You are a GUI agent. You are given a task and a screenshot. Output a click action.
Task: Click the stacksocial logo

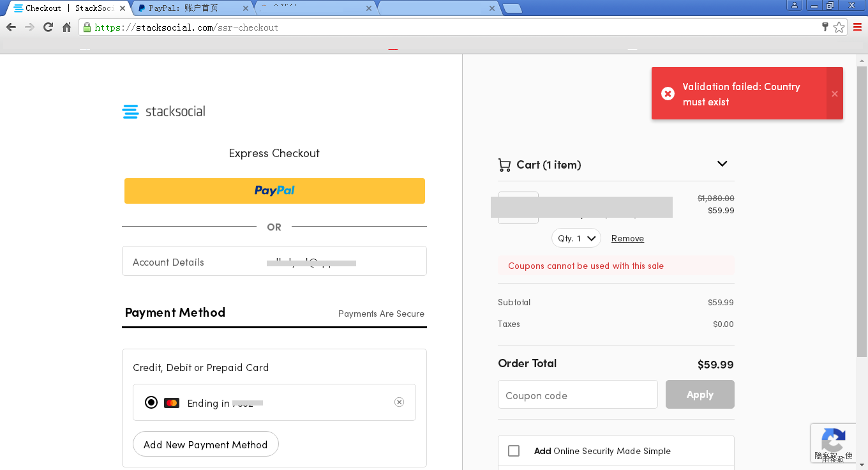coord(164,112)
